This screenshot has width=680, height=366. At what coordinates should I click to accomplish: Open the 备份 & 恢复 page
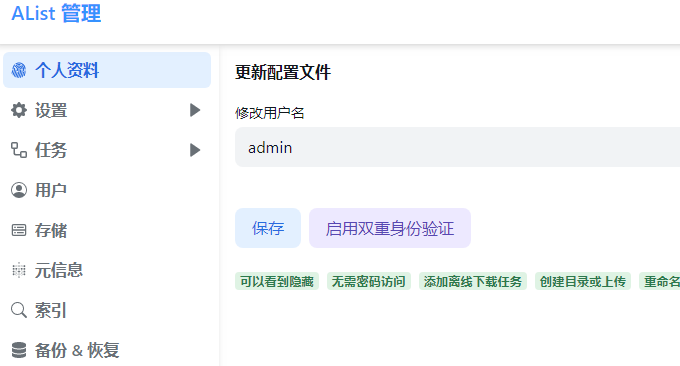click(107, 350)
